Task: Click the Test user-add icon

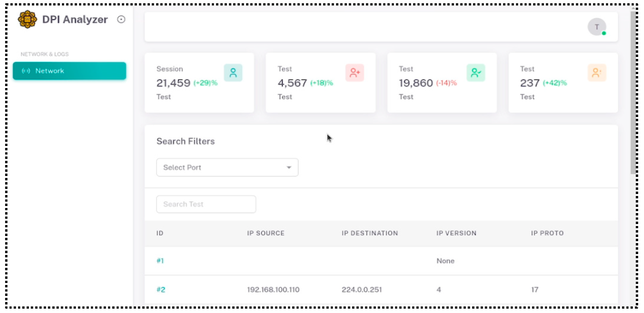Action: pyautogui.click(x=354, y=73)
